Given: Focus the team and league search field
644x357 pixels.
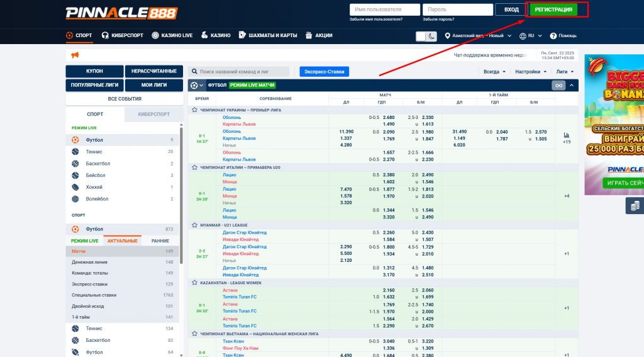Looking at the screenshot, I should click(242, 72).
